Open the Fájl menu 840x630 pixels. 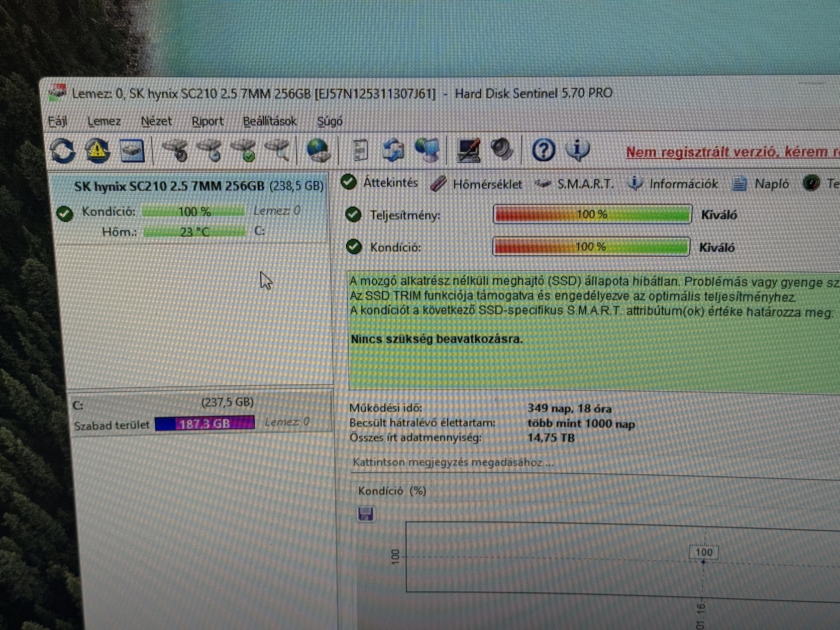tap(57, 121)
